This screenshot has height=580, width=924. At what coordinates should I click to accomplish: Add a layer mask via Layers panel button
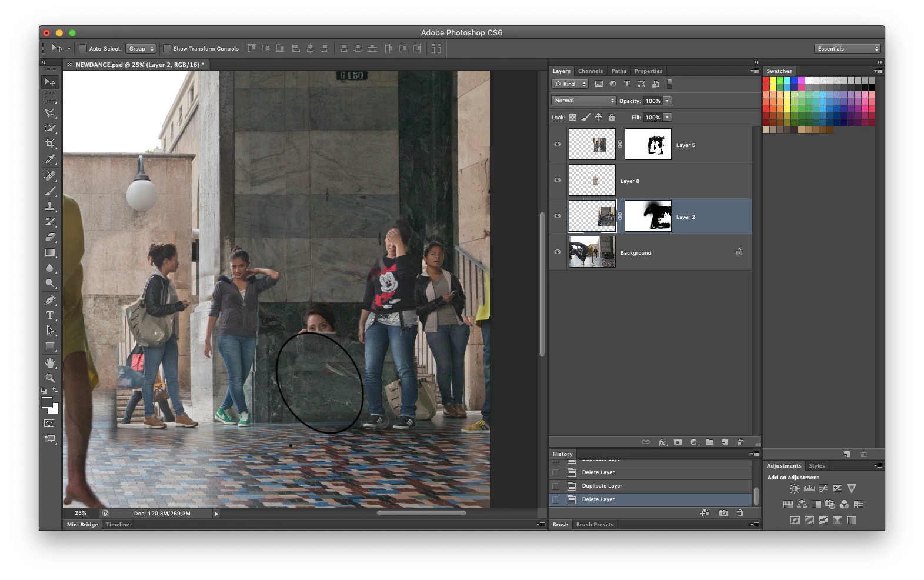pos(678,442)
